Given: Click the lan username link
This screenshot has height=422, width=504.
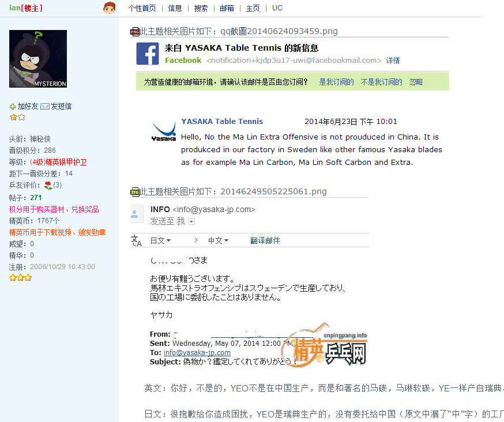Looking at the screenshot, I should pyautogui.click(x=15, y=7).
